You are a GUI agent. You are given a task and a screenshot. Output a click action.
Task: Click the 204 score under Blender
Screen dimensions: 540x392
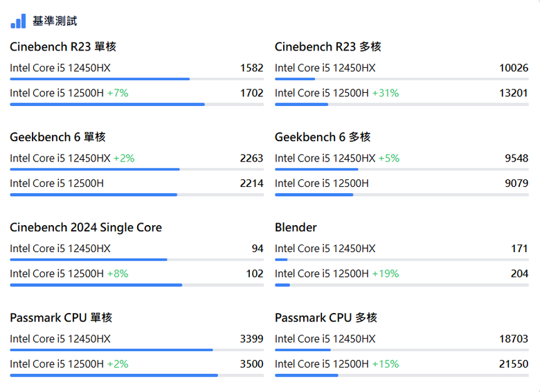coord(520,274)
